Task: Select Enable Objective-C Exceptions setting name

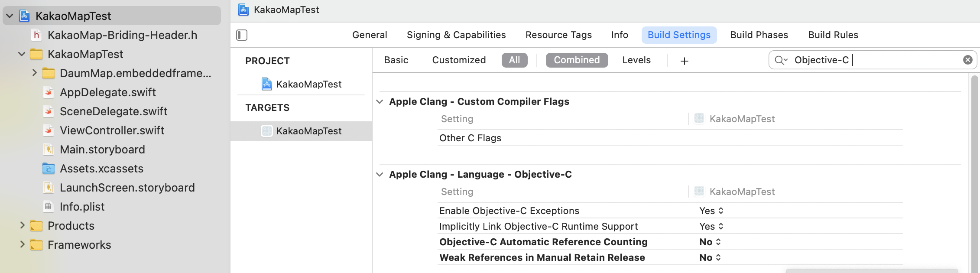Action: point(509,211)
